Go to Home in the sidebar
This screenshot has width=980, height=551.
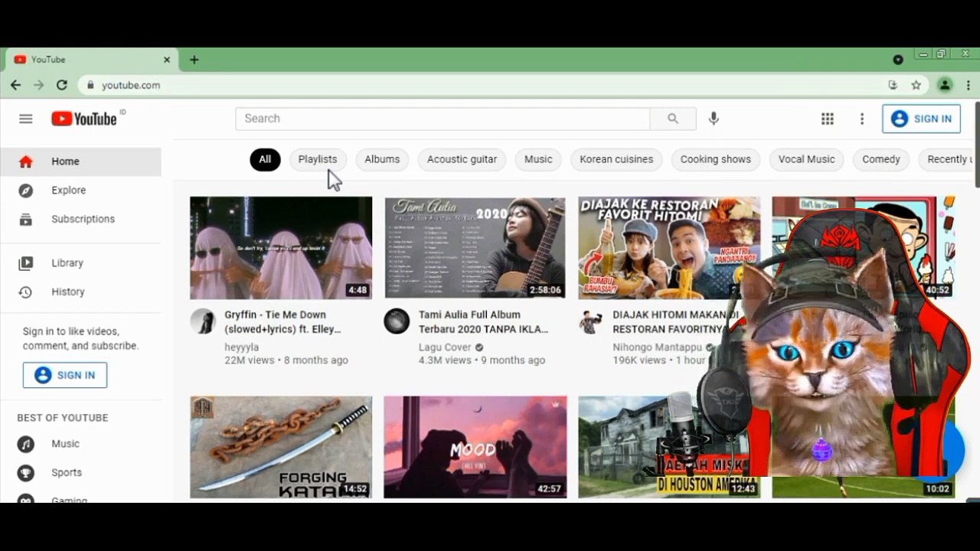coord(81,161)
